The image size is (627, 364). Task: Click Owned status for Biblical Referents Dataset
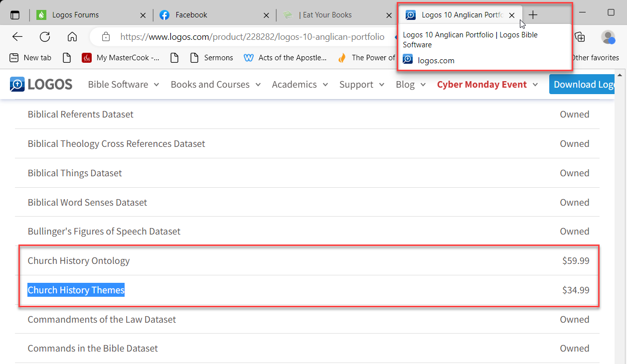click(575, 114)
